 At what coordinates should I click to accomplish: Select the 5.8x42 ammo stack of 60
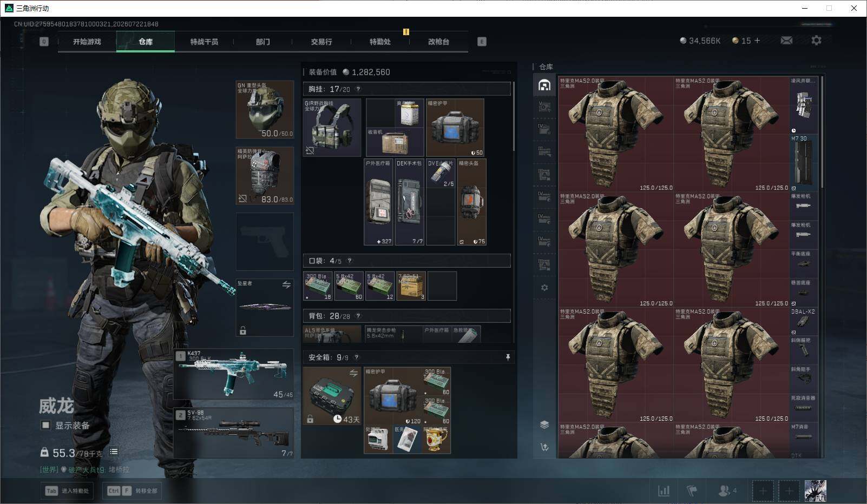[x=349, y=286]
